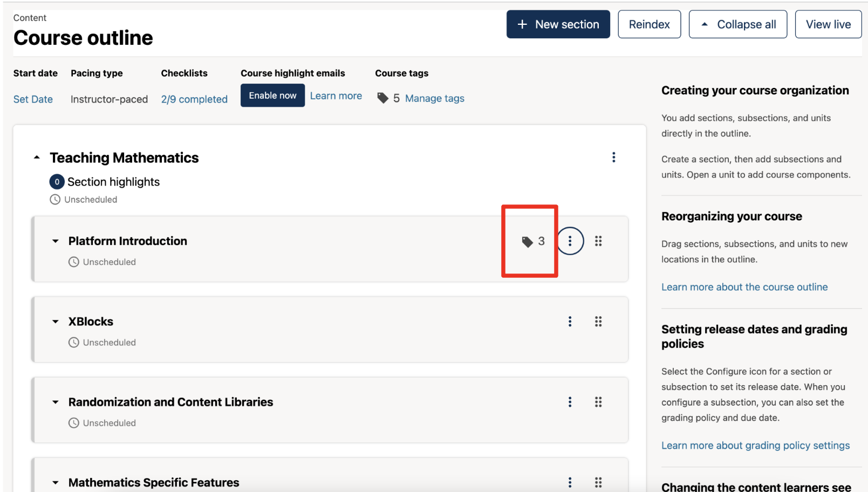Open the Teaching Mathematics section options menu
868x492 pixels.
pos(613,158)
